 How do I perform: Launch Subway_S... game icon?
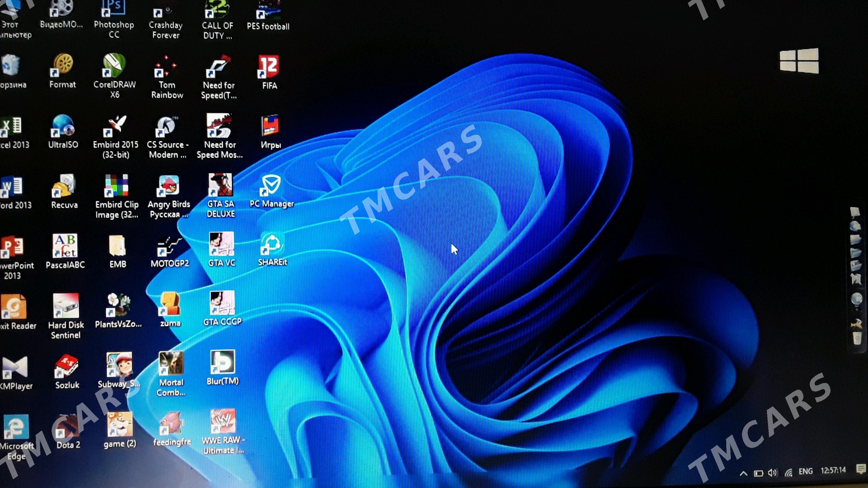point(119,371)
